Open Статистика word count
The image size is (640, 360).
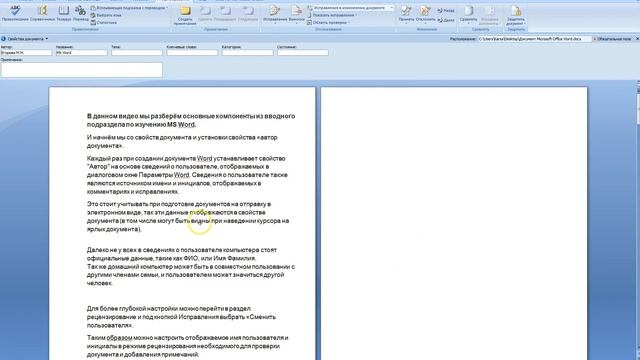(104, 22)
